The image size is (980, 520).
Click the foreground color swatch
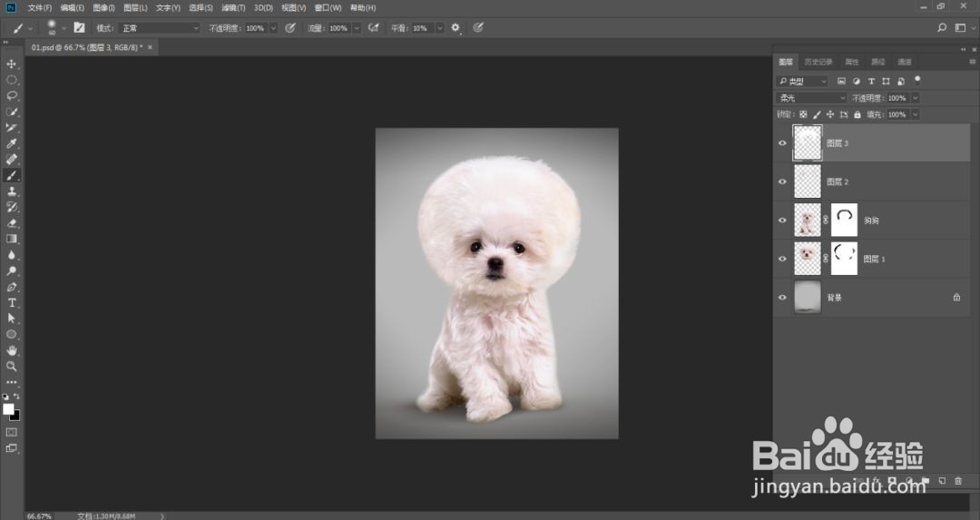pos(8,409)
